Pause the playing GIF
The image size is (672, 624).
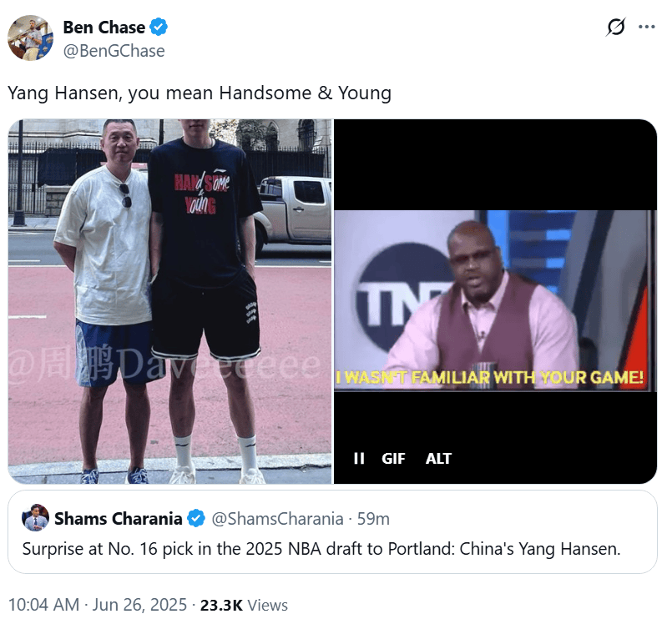pyautogui.click(x=359, y=458)
